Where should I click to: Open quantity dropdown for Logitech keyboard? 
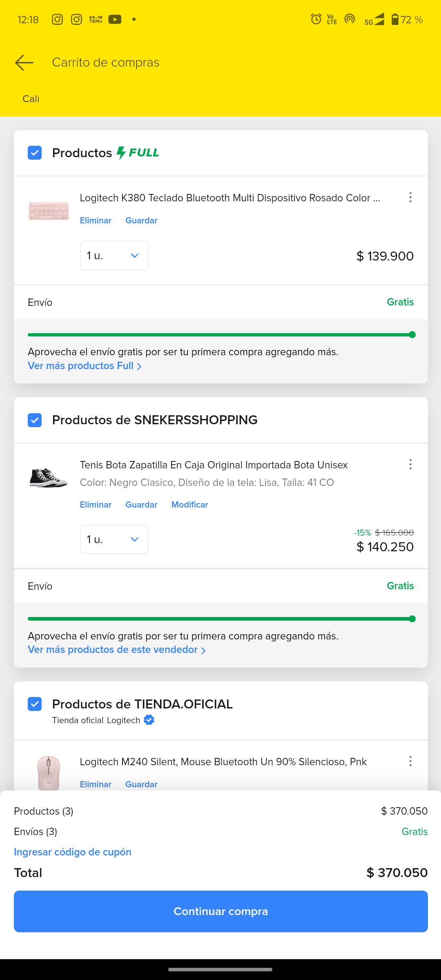[114, 256]
